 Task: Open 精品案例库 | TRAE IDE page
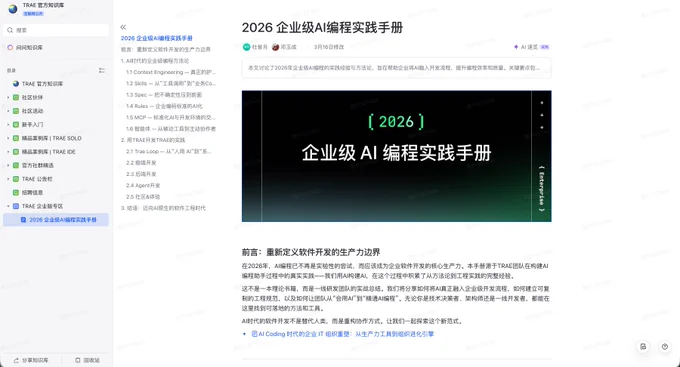click(x=49, y=152)
